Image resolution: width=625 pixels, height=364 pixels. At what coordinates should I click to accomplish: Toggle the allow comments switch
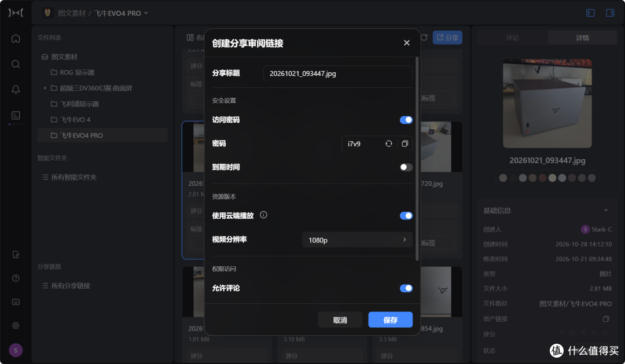pos(406,288)
